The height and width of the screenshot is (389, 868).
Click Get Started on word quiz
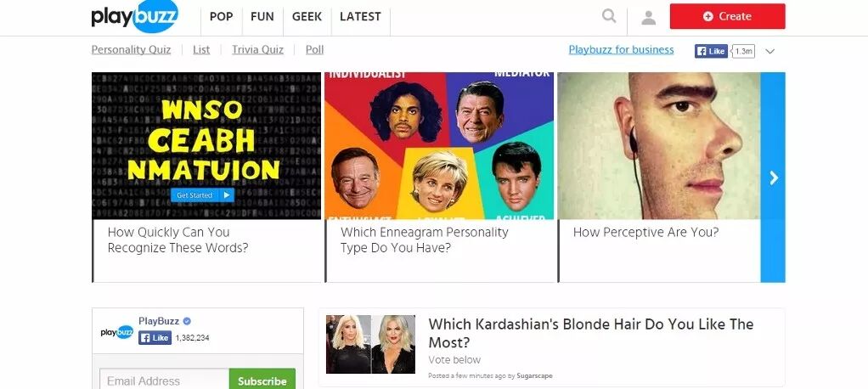(202, 194)
